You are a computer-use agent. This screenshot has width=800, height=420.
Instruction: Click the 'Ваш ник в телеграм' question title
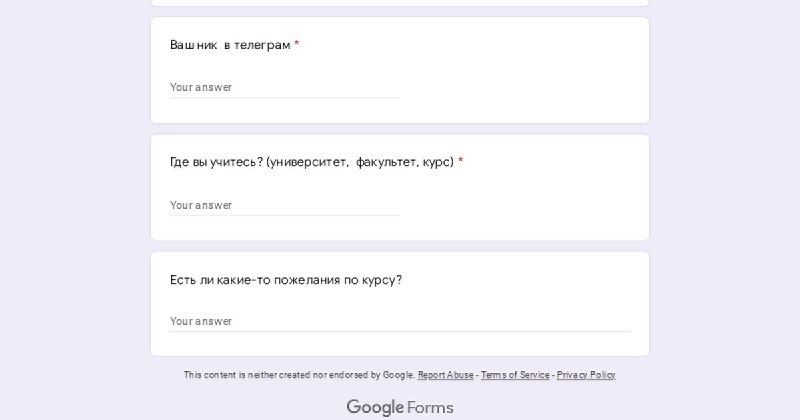point(230,45)
